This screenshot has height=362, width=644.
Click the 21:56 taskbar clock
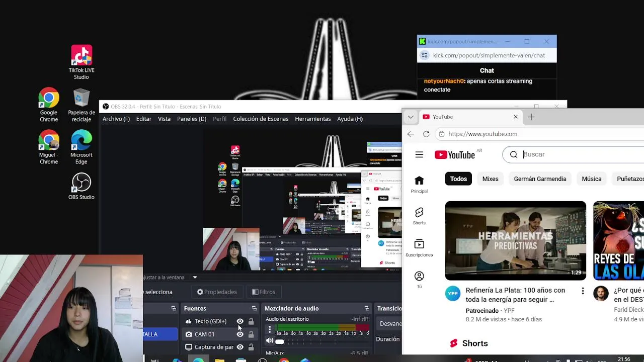(x=624, y=359)
